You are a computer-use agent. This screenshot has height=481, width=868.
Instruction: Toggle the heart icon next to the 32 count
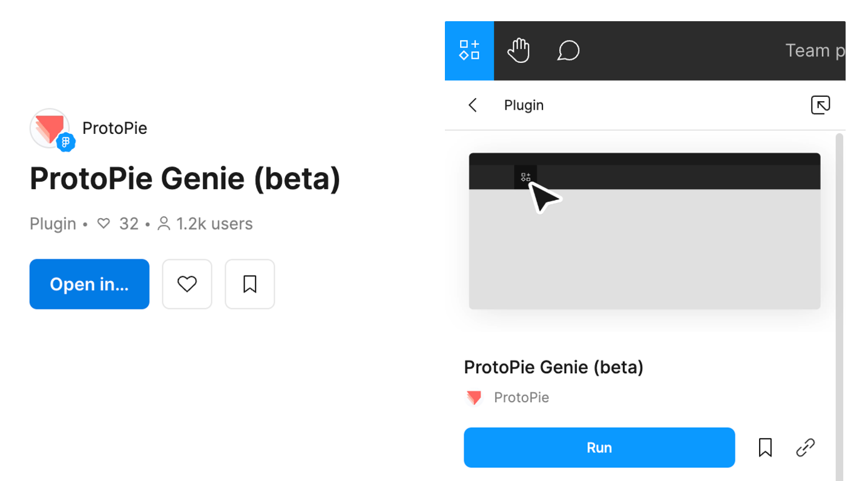point(104,224)
